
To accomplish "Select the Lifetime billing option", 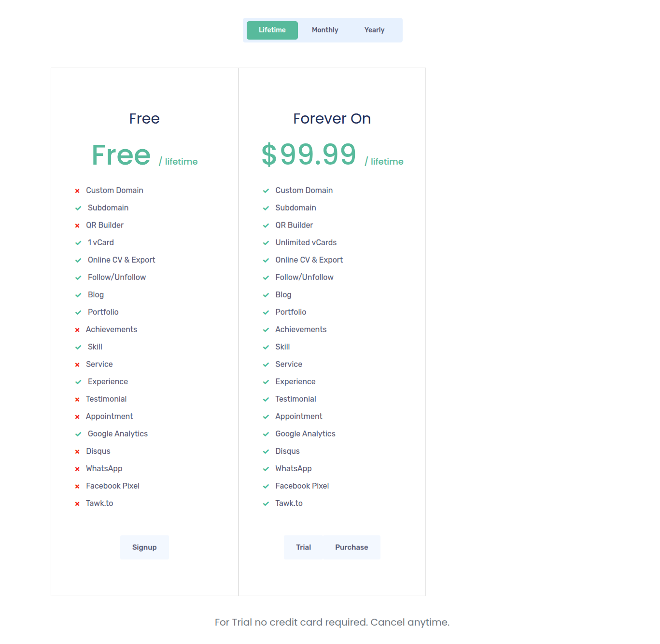I will (x=272, y=30).
